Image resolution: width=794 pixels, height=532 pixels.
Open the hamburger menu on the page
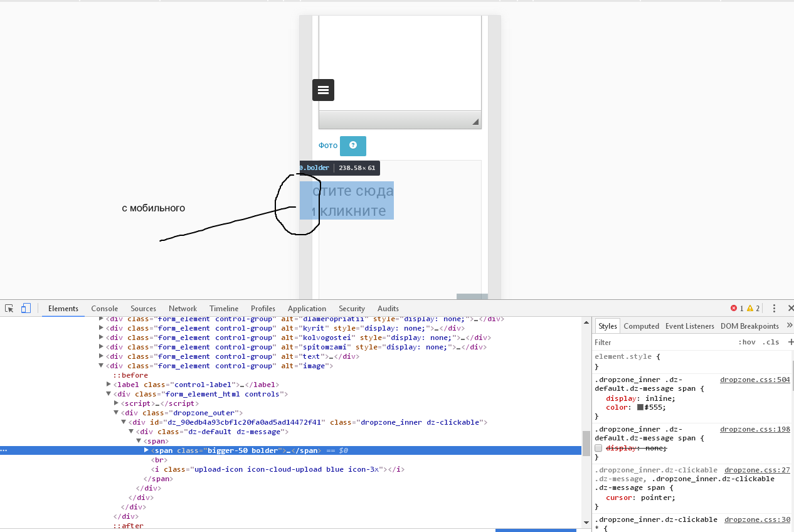coord(324,90)
